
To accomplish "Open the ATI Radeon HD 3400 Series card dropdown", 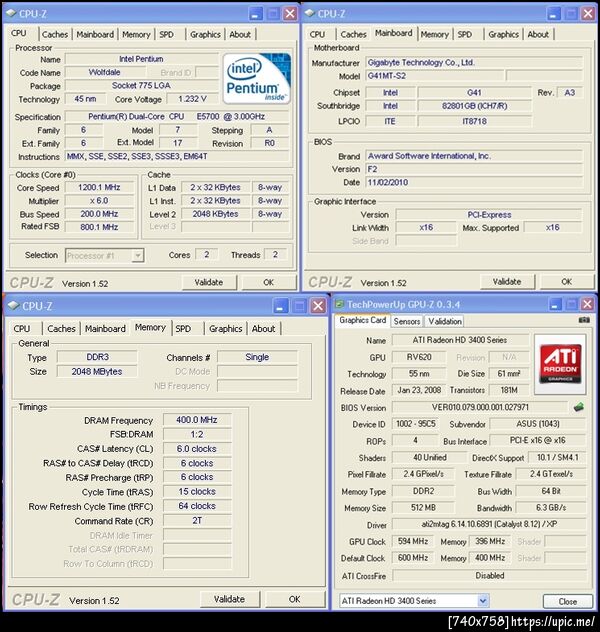I will point(483,601).
